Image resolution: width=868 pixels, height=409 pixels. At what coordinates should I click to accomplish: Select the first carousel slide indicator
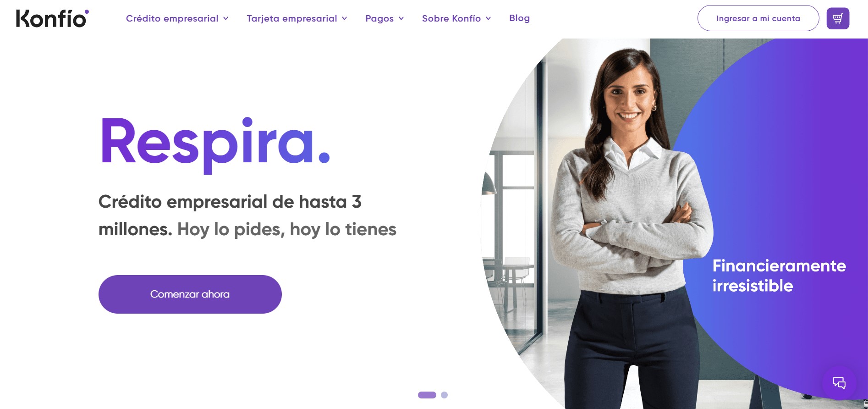(x=427, y=395)
